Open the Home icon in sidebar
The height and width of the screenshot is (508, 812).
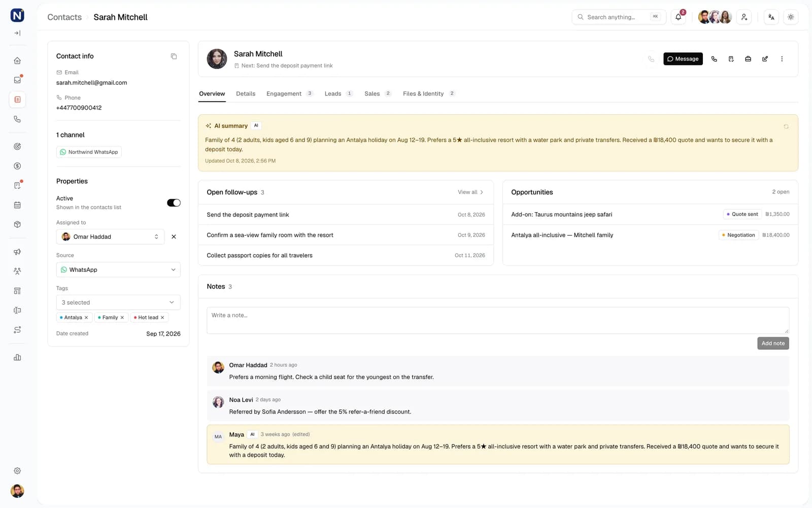[17, 60]
